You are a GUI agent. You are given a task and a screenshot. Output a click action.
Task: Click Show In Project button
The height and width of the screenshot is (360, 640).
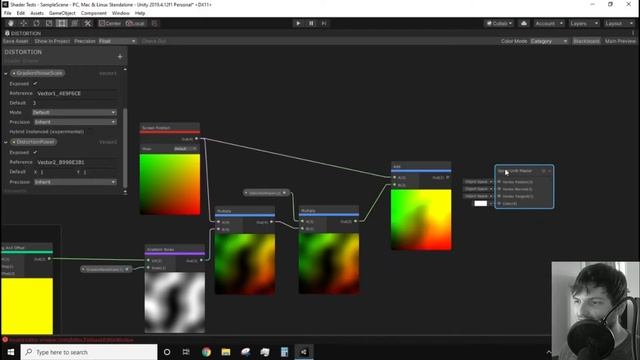(52, 41)
